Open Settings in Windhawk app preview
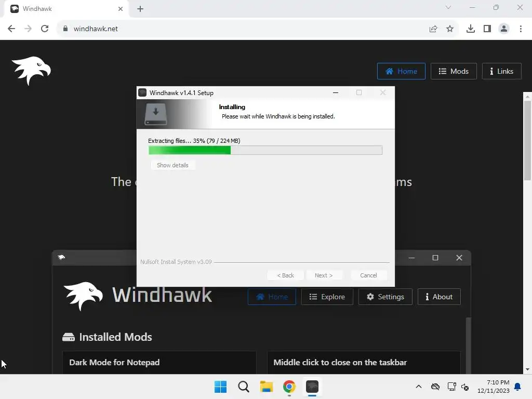532x399 pixels. [385, 297]
